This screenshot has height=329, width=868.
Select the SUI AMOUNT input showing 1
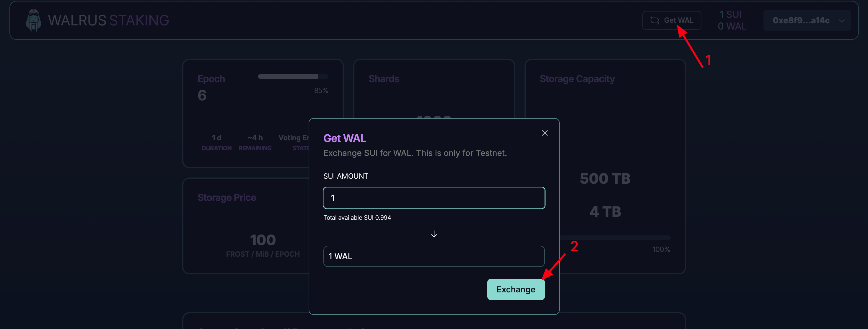tap(434, 198)
